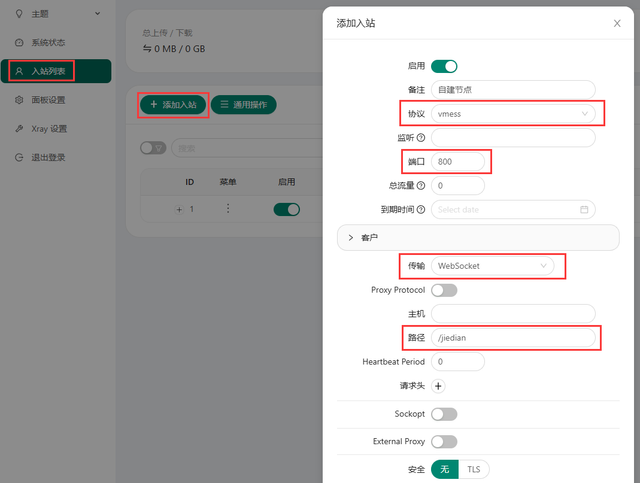Click the 通用操作 button

(243, 104)
